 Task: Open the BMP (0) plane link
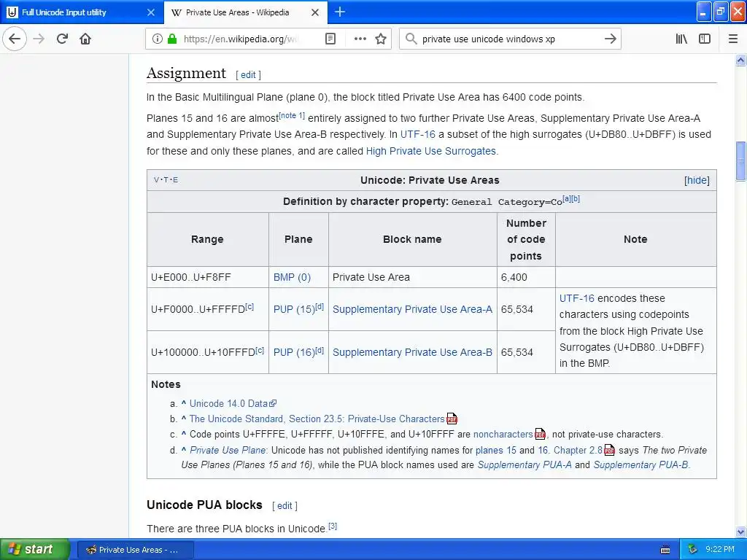click(x=292, y=277)
